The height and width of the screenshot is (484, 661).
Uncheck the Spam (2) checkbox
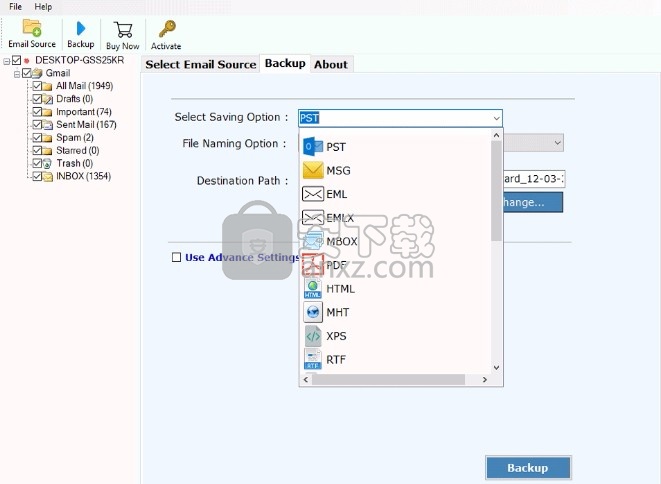37,138
